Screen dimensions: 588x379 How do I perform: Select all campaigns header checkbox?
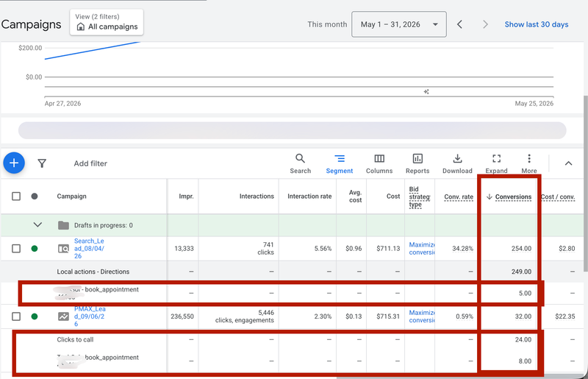tap(16, 196)
